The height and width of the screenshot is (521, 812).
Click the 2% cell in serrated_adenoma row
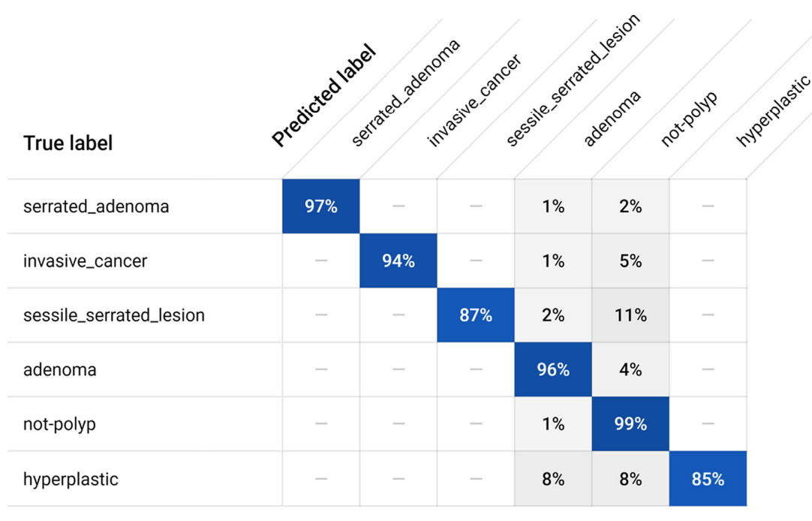tap(630, 206)
